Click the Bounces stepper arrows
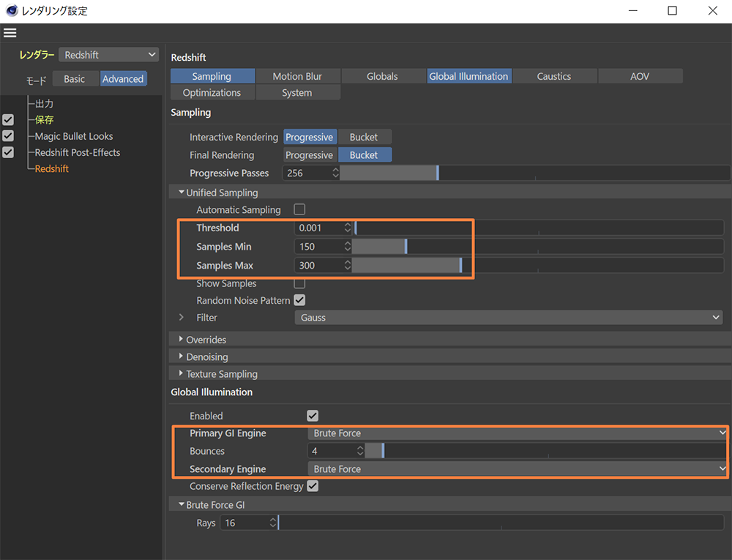 click(359, 451)
